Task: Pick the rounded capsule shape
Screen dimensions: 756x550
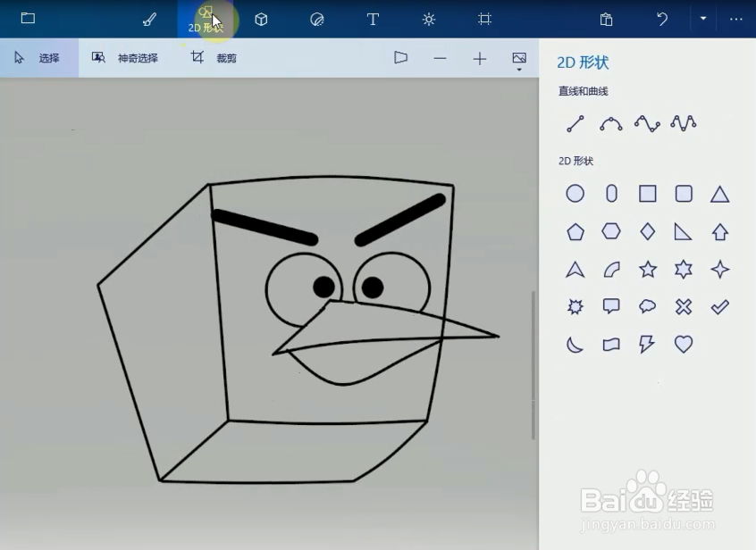Action: [x=611, y=194]
